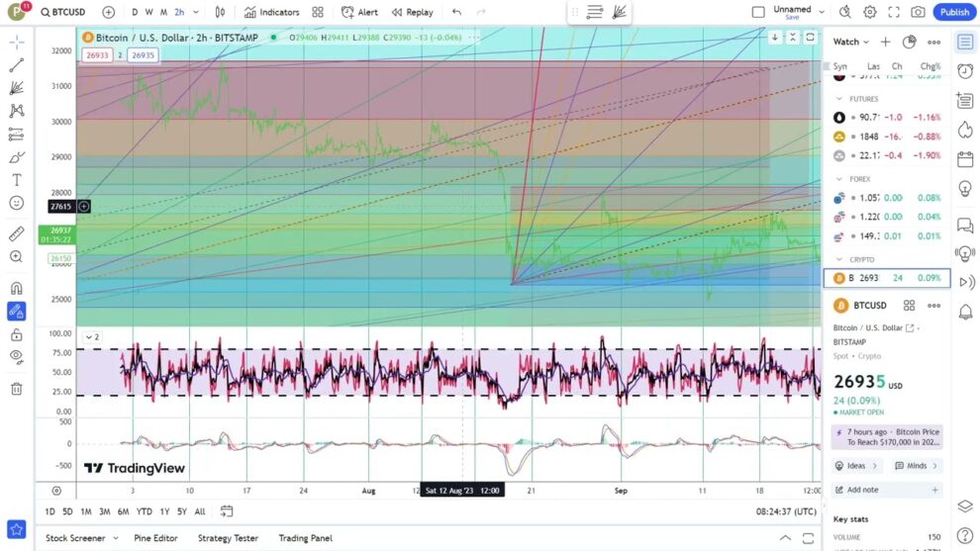
Task: Remove drawings with the trash icon
Action: [17, 389]
